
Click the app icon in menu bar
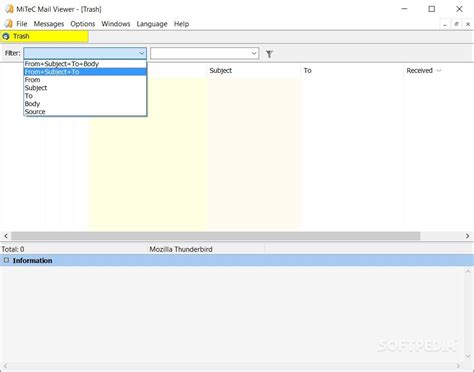pyautogui.click(x=8, y=24)
